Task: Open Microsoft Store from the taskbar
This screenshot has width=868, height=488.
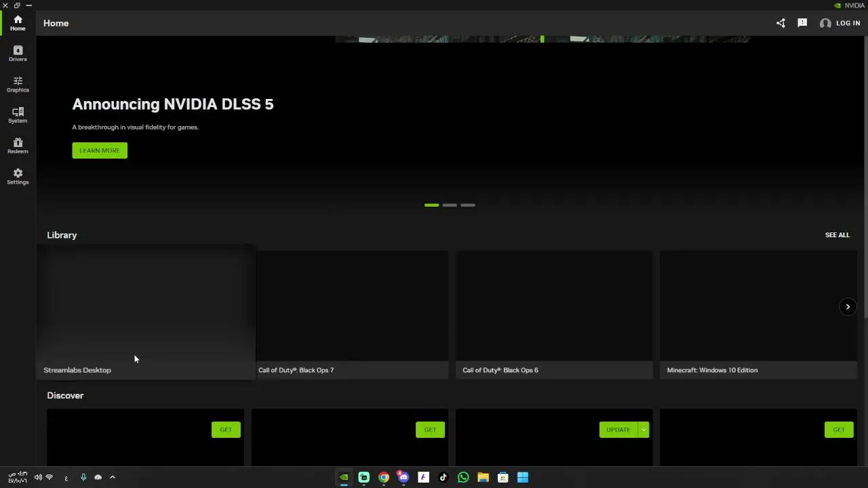Action: tap(503, 477)
